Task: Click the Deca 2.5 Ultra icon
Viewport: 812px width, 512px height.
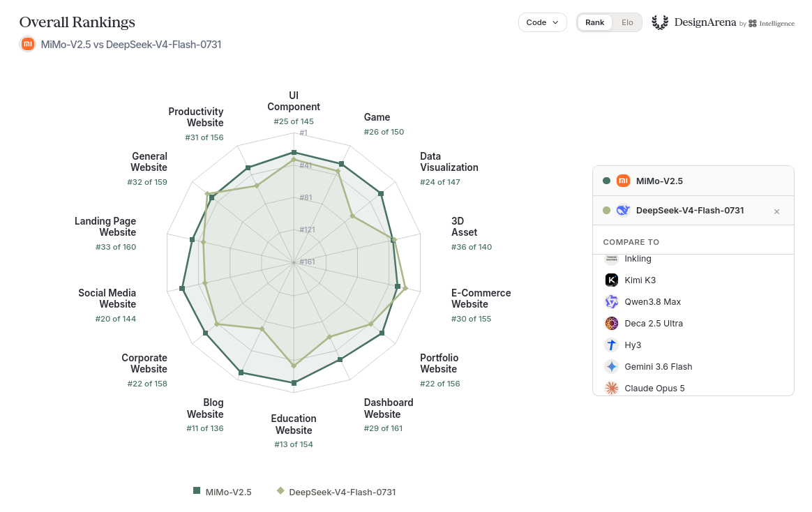Action: coord(612,324)
